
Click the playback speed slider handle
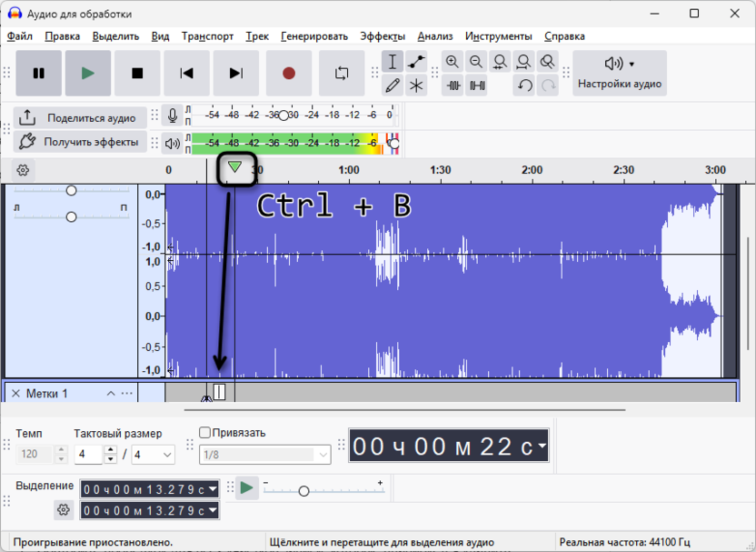click(303, 491)
